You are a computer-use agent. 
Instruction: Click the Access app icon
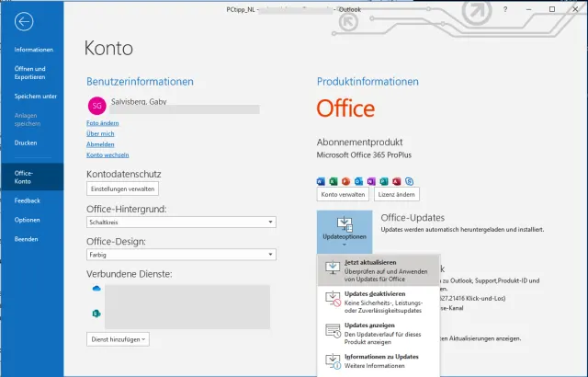[396, 181]
